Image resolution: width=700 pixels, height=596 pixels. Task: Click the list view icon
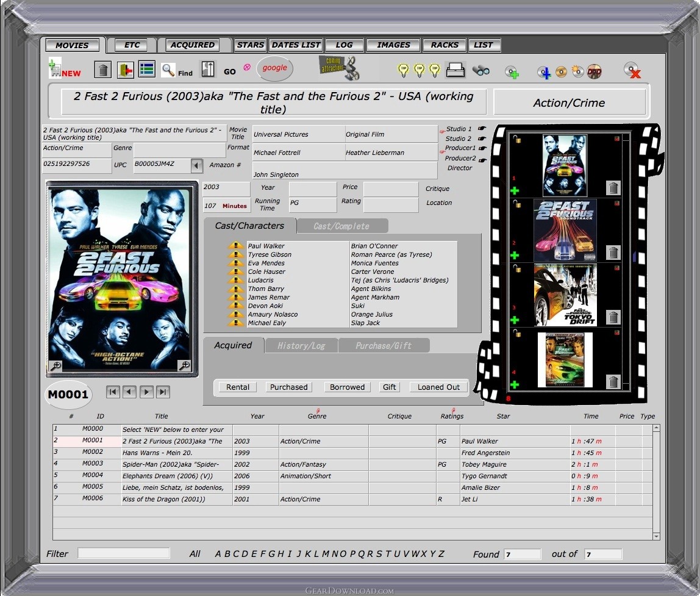[147, 70]
